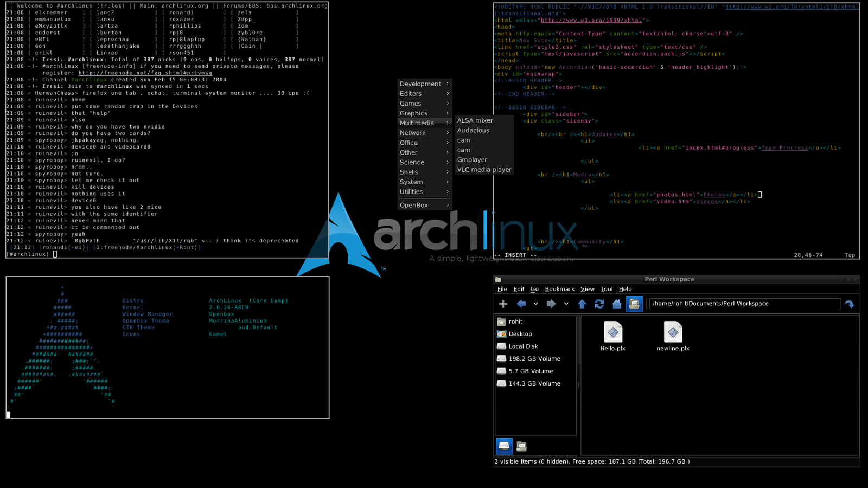
Task: Open forward history dropdown arrow
Action: [566, 304]
